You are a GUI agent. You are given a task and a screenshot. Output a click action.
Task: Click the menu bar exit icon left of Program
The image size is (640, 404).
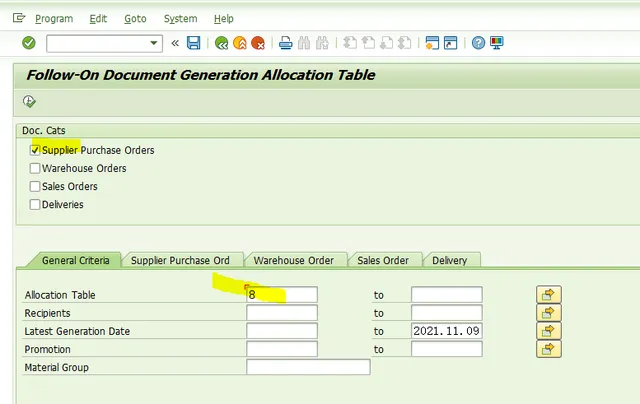[x=19, y=18]
